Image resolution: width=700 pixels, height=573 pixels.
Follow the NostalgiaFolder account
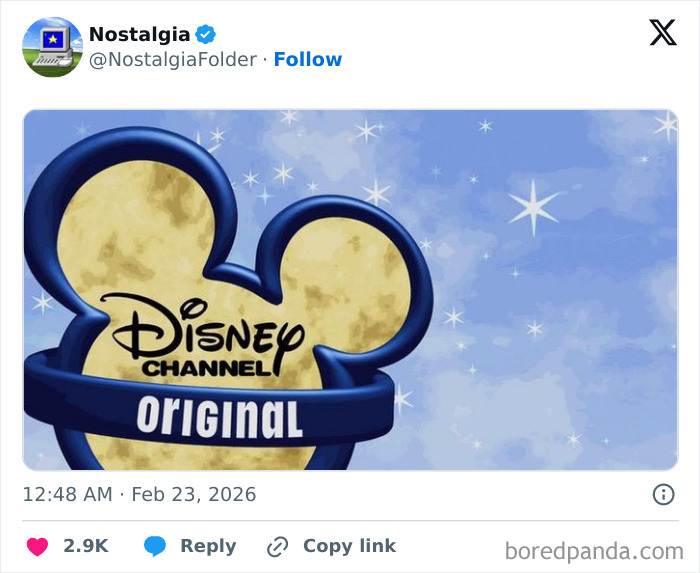pos(308,59)
